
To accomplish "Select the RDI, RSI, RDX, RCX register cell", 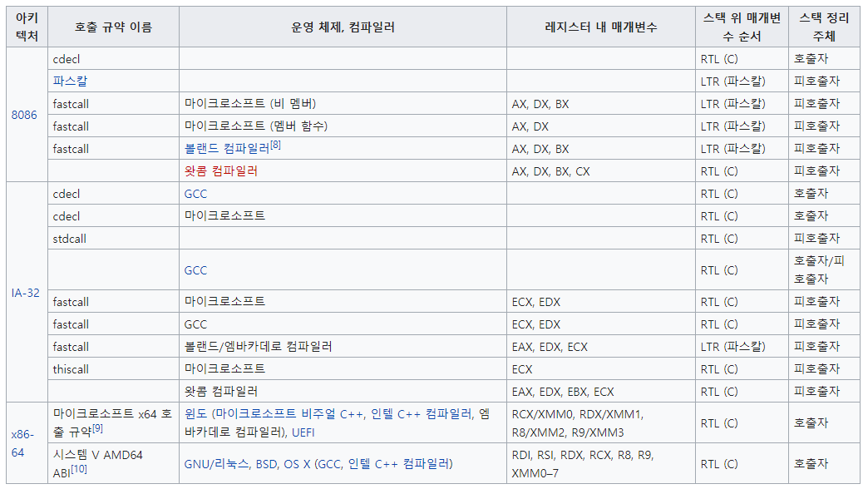I will pyautogui.click(x=600, y=463).
